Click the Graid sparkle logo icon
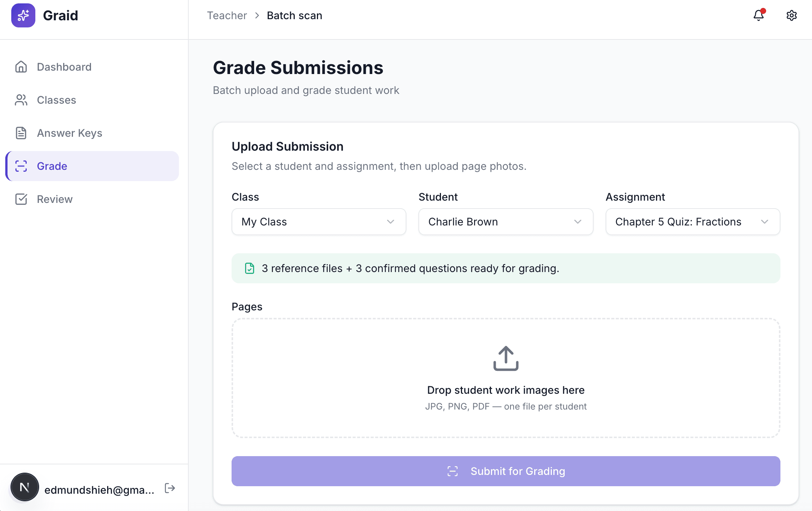 [23, 15]
